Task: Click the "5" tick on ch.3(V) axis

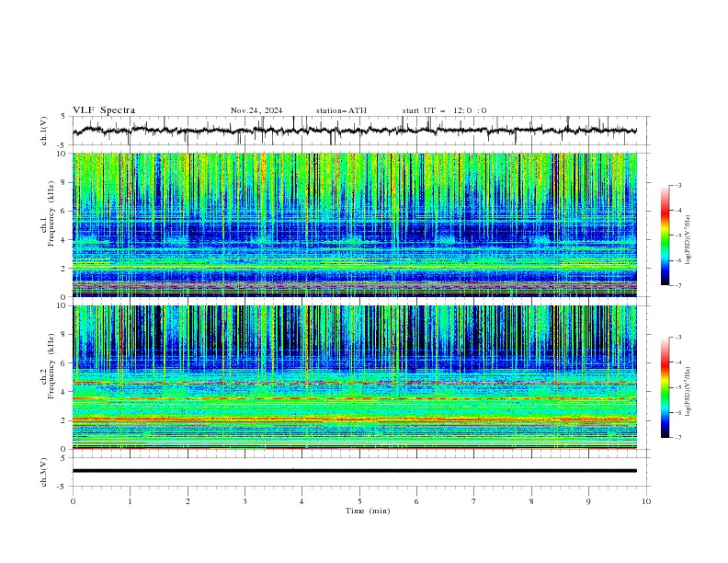Action: (x=63, y=458)
